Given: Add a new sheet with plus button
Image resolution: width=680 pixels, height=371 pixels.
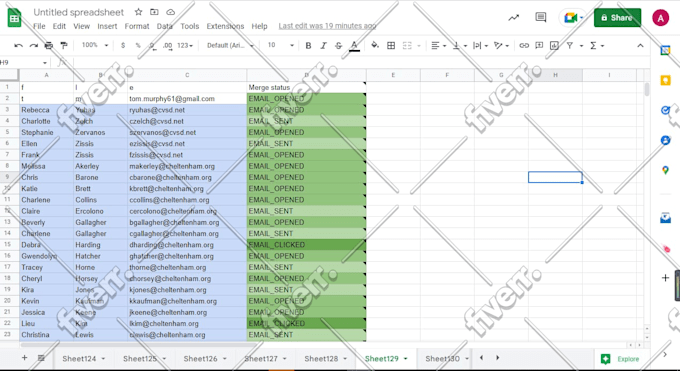Looking at the screenshot, I should [25, 358].
